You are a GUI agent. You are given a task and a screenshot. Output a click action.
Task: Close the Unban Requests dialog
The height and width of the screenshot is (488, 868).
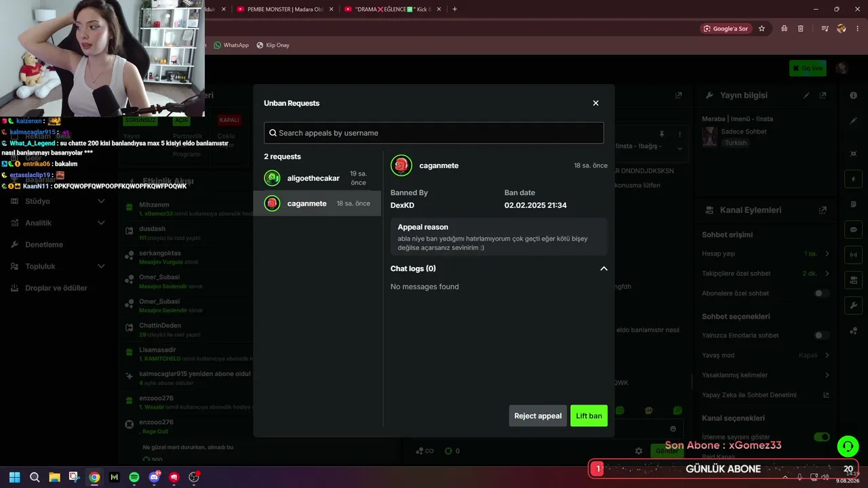[595, 103]
